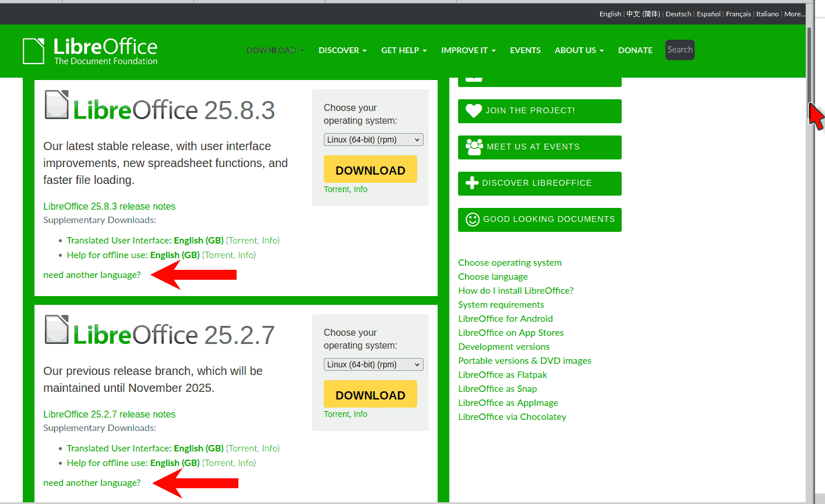Click the vertical page scrollbar
The width and height of the screenshot is (825, 504).
click(x=809, y=64)
